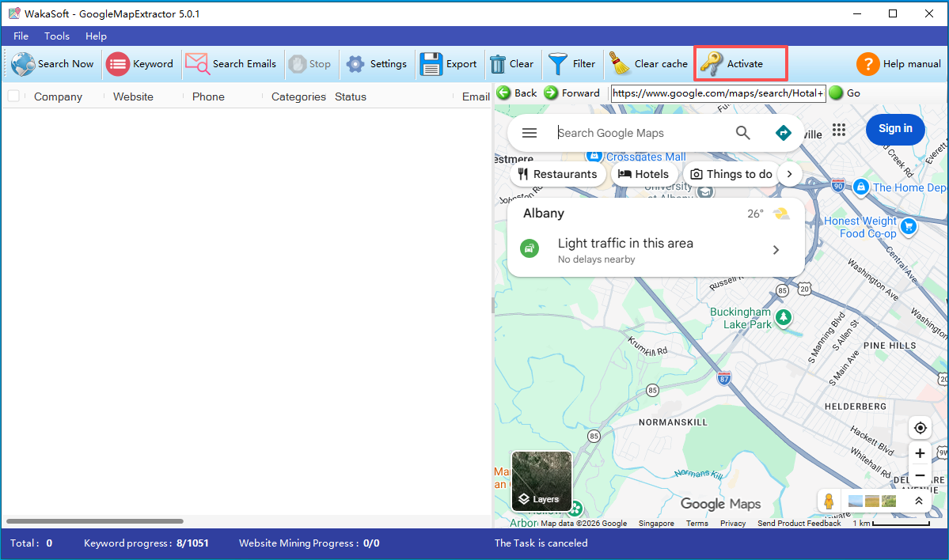Screen dimensions: 949x560
Task: Expand the map imagery options chevron
Action: click(918, 501)
